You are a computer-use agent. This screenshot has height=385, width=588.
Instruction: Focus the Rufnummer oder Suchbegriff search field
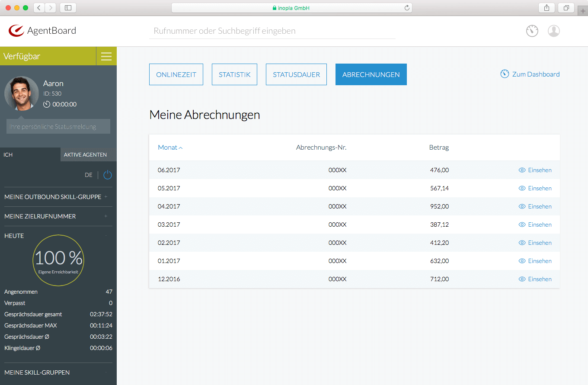[x=272, y=31]
